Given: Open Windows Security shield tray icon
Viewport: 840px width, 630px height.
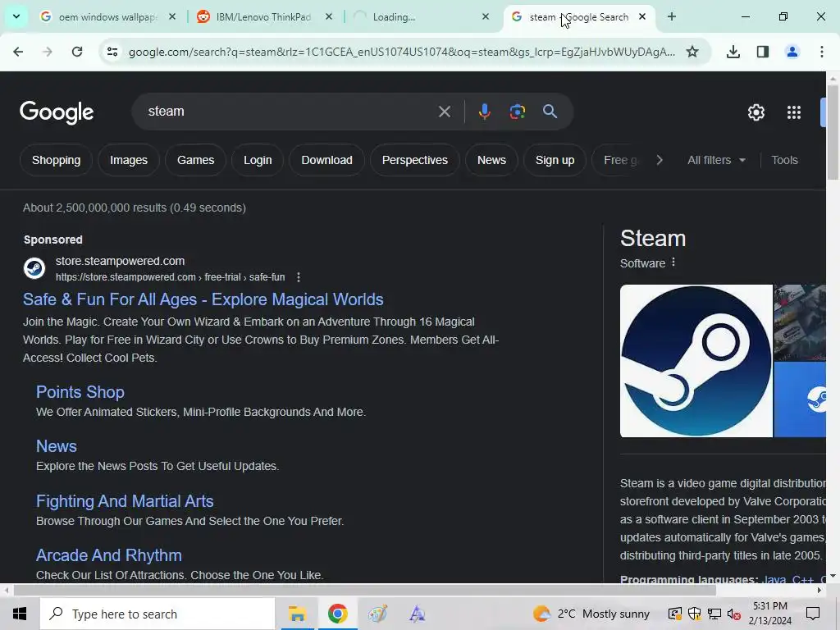Looking at the screenshot, I should (694, 614).
